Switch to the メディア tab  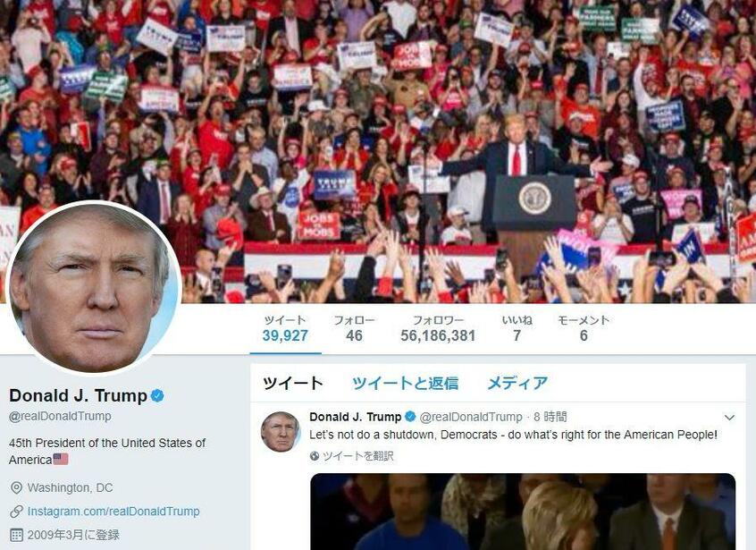coord(517,383)
